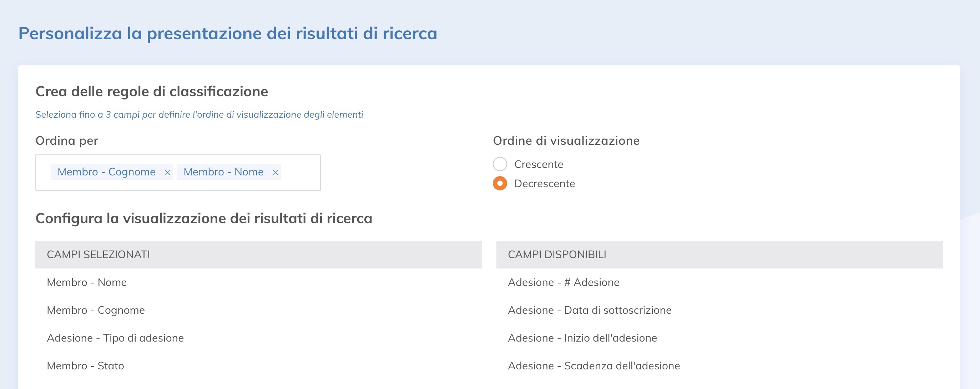Select "Membro - Nome" from selected fields
The image size is (980, 389).
coord(87,282)
